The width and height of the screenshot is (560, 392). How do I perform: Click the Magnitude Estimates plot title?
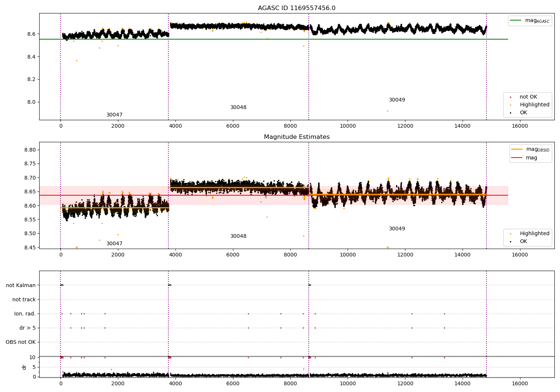[296, 137]
